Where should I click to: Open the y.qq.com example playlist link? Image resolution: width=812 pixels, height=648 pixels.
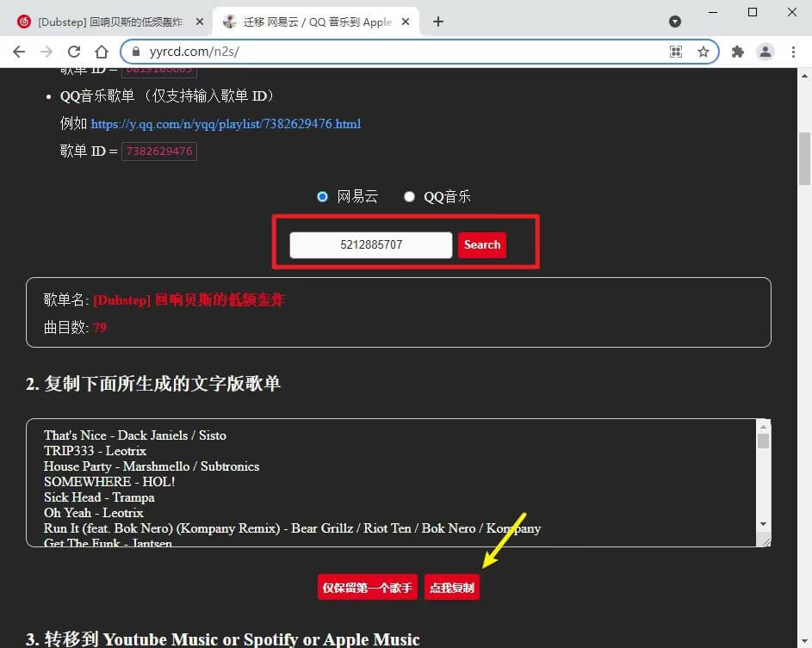226,123
